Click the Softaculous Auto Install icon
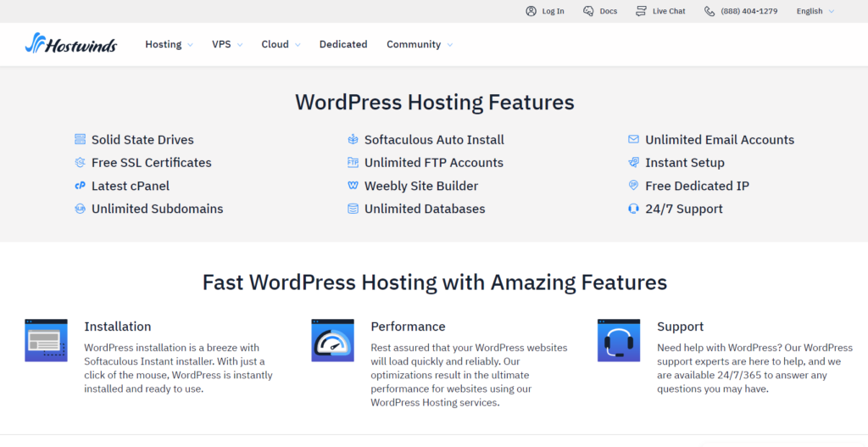This screenshot has width=868, height=447. point(353,139)
